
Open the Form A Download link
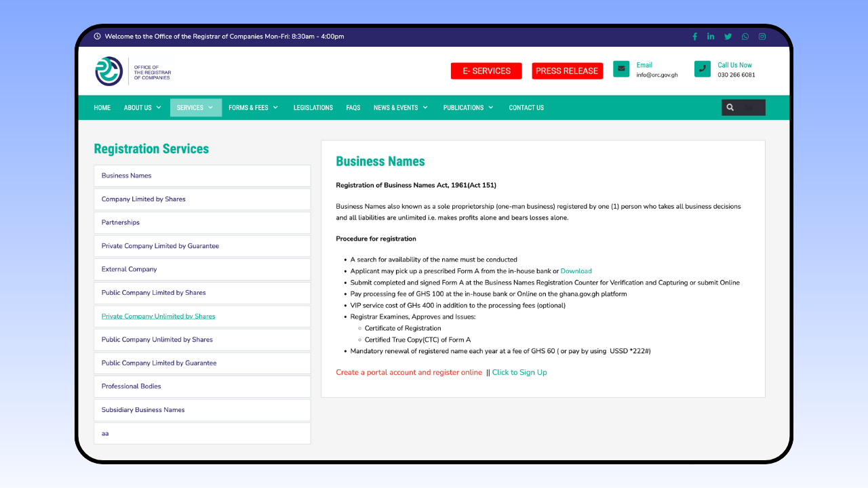[x=576, y=270]
